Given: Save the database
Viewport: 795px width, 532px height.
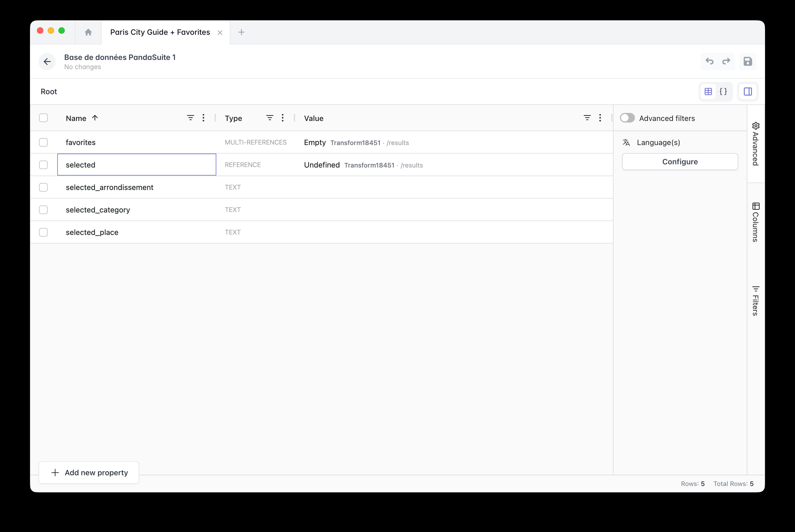Looking at the screenshot, I should point(748,61).
